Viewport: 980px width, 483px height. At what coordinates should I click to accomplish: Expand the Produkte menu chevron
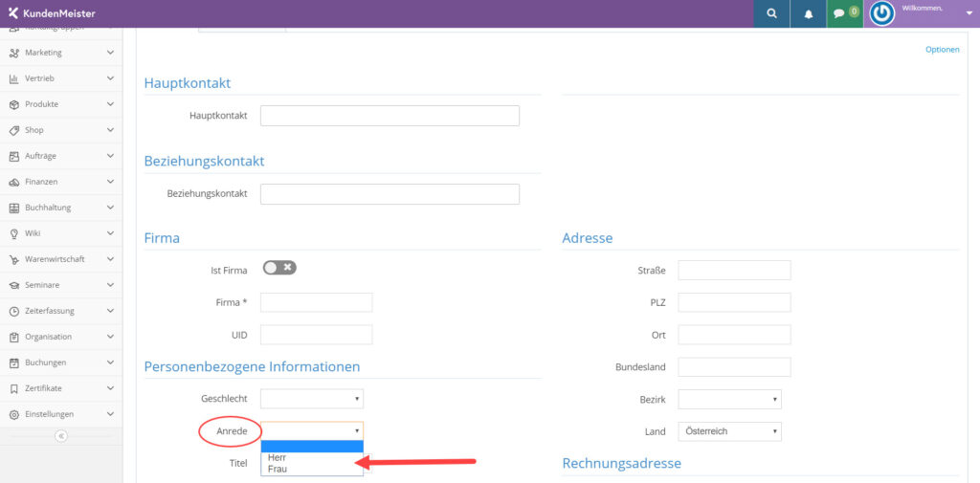[111, 104]
